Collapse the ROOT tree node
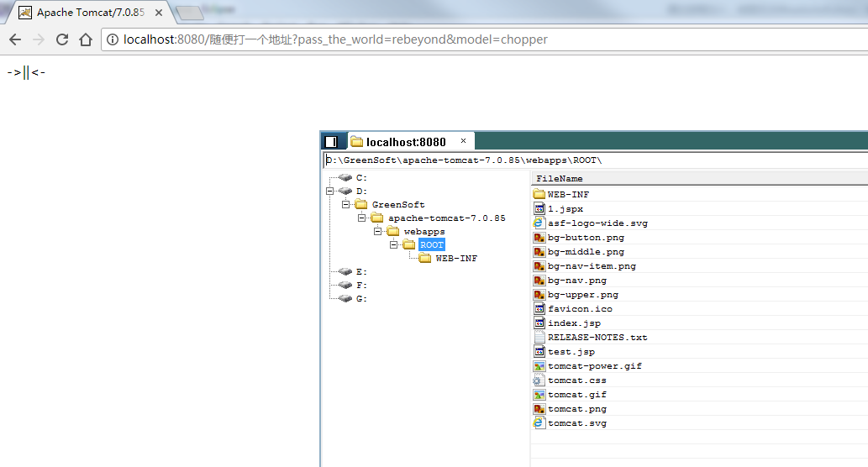The image size is (868, 467). [x=393, y=244]
